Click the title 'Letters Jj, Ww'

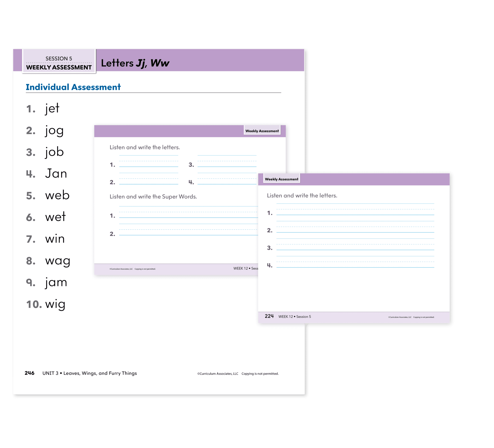click(135, 63)
